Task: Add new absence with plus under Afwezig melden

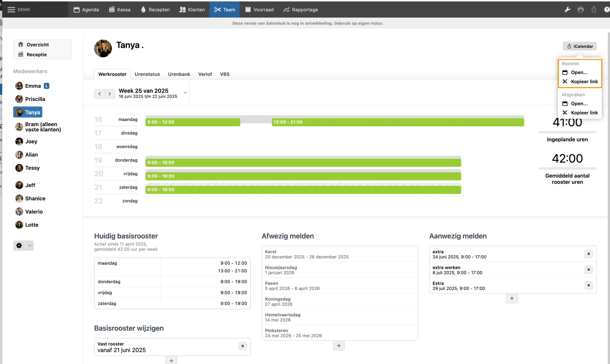Action: tap(339, 346)
